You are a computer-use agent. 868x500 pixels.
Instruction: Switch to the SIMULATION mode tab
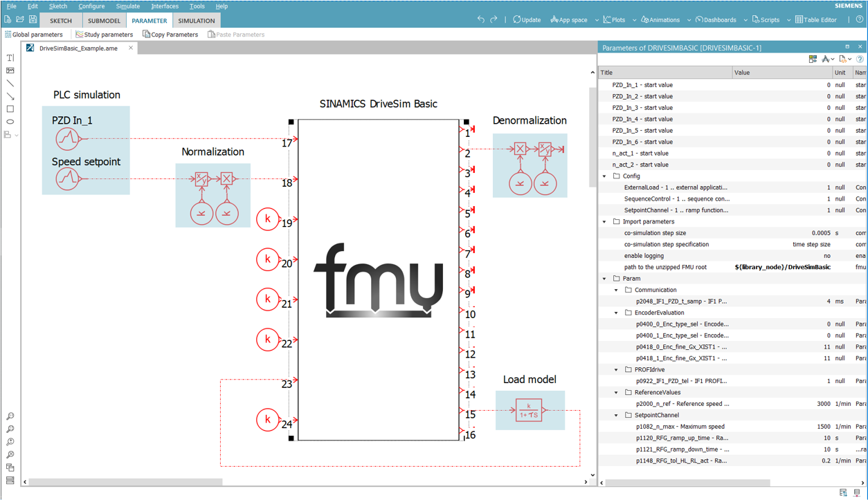(197, 21)
